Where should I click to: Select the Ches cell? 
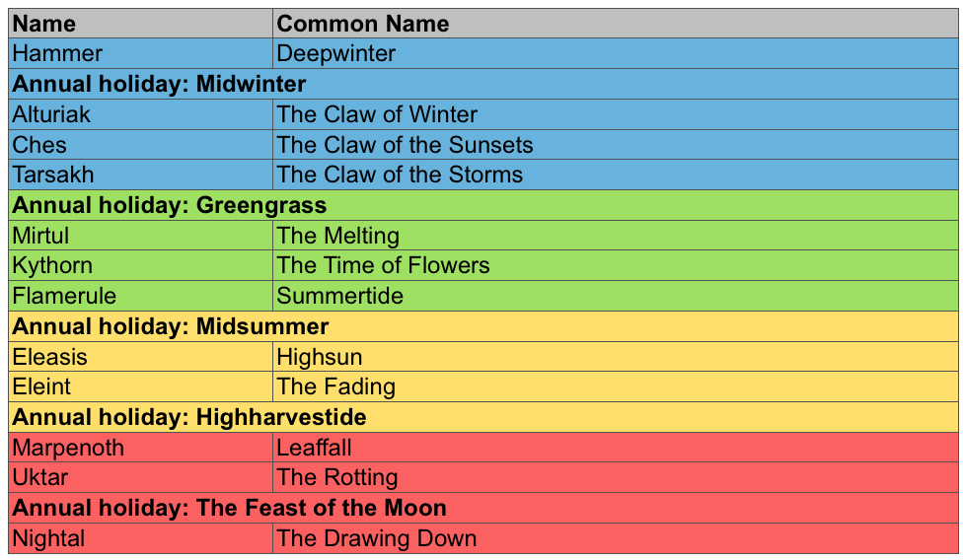[x=141, y=145]
